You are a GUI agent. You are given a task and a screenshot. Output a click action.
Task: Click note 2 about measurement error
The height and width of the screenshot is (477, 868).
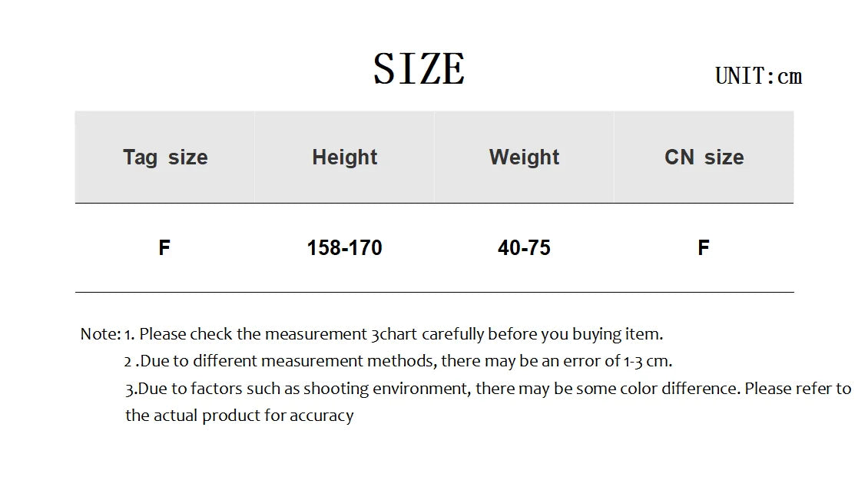tap(398, 361)
